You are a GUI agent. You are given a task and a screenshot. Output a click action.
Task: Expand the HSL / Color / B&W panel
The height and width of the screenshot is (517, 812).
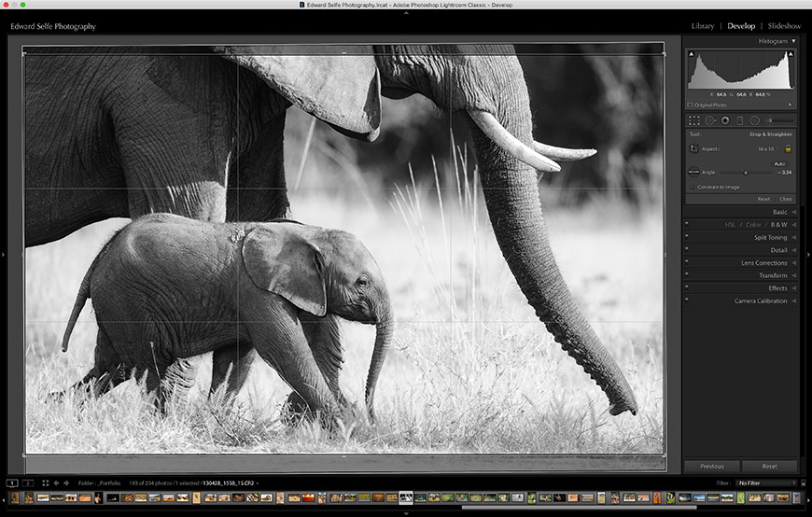[794, 225]
